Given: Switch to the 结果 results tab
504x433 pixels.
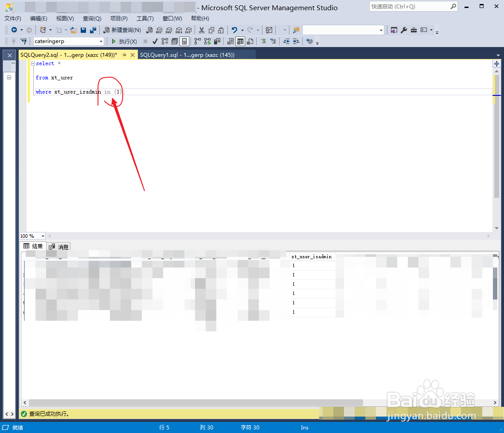Looking at the screenshot, I should tap(33, 246).
